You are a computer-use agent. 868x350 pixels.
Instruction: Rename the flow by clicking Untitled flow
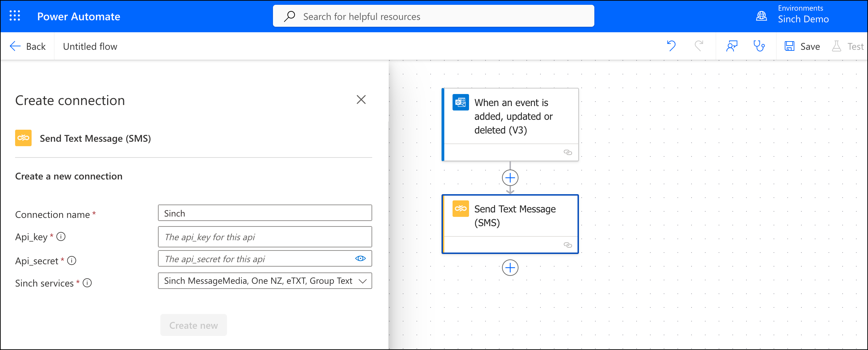90,46
